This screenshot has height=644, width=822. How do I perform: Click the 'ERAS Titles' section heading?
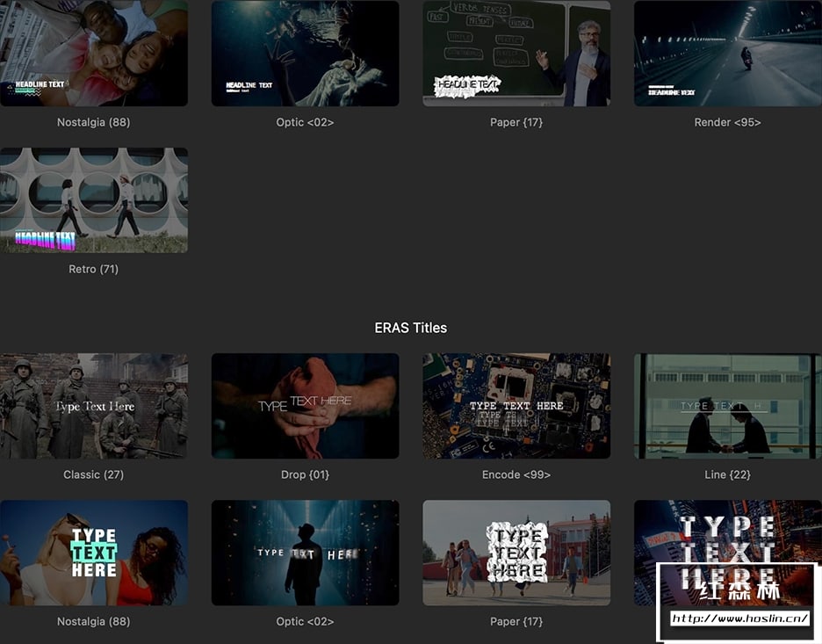pos(411,328)
